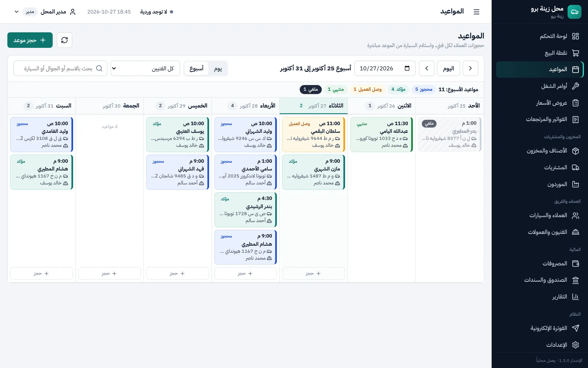The width and height of the screenshot is (588, 368).
Task: Click the refresh appointments icon
Action: pos(65,40)
